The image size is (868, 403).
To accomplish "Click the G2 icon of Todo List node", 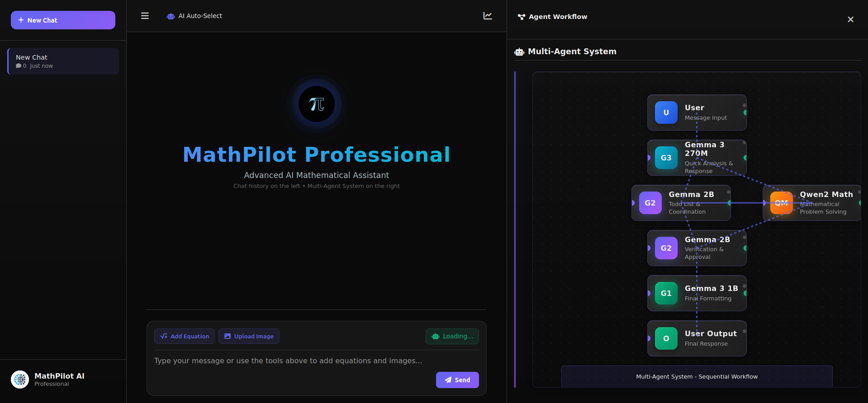I will 650,203.
